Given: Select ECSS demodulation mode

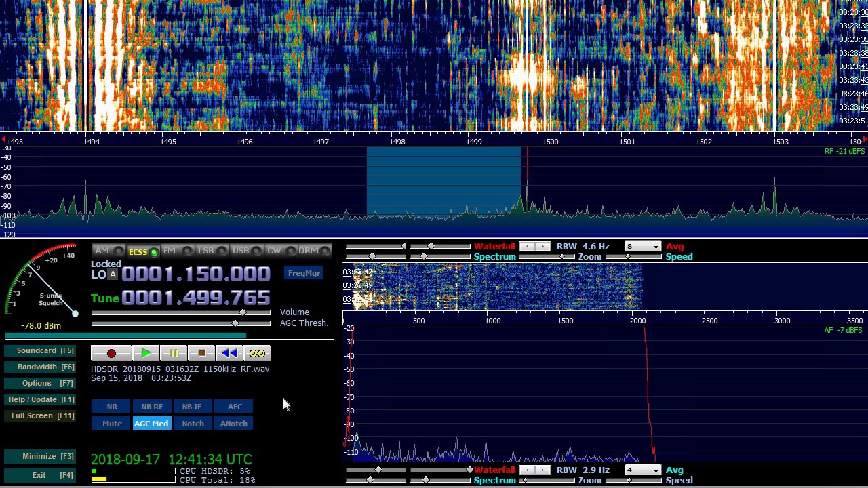Looking at the screenshot, I should (x=143, y=251).
